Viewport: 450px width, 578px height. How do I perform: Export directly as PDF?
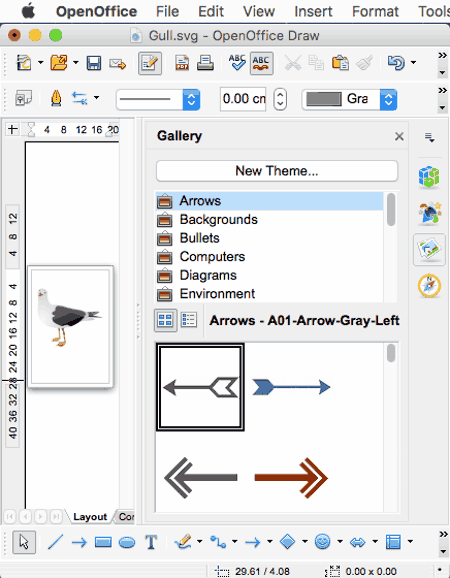182,63
